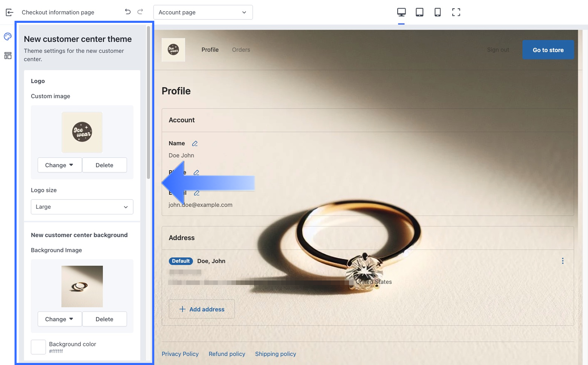This screenshot has width=588, height=365.
Task: Click the redo arrow icon
Action: click(x=140, y=12)
